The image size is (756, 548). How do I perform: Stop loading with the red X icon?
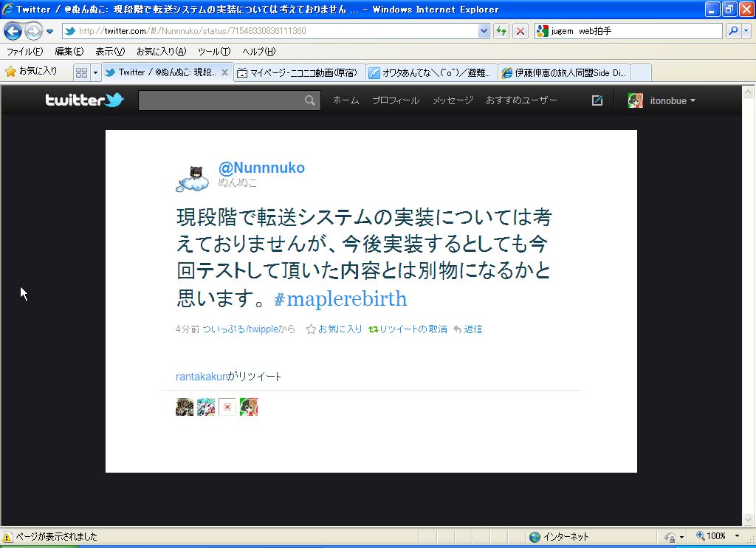tap(520, 31)
